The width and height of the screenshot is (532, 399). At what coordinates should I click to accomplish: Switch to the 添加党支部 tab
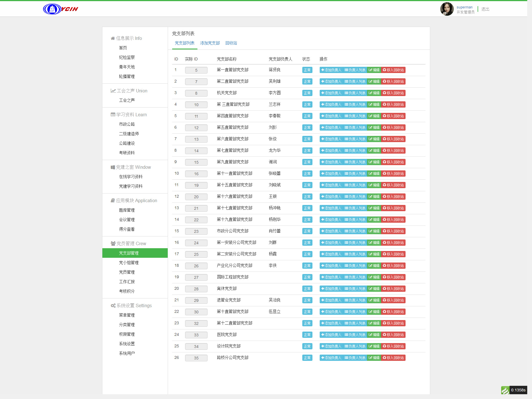[210, 43]
